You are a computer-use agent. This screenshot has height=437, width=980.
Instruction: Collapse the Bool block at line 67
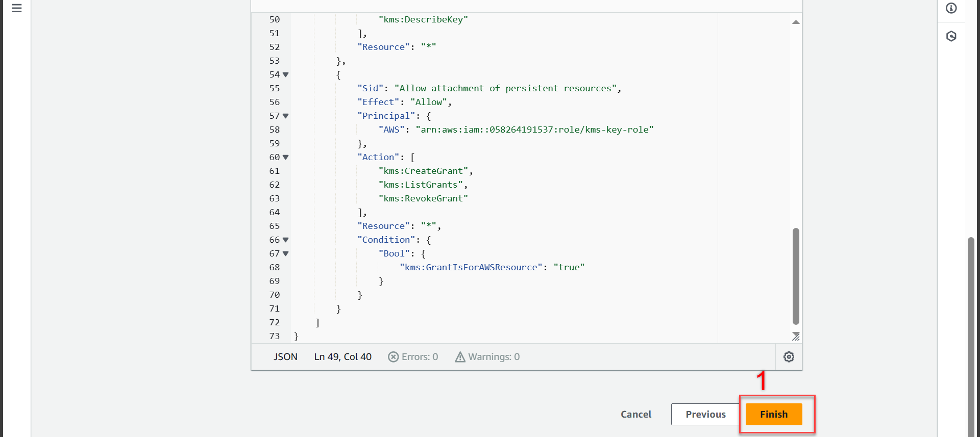point(286,253)
